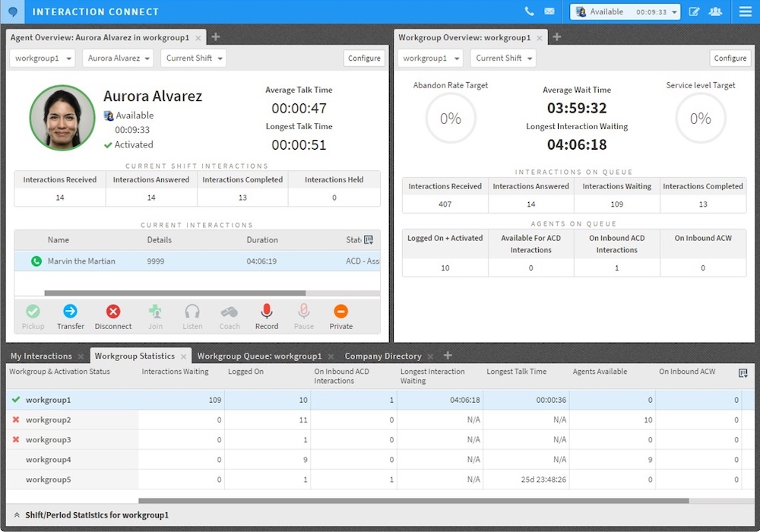The image size is (760, 532).
Task: Switch to the Company Directory tab
Action: tap(383, 356)
